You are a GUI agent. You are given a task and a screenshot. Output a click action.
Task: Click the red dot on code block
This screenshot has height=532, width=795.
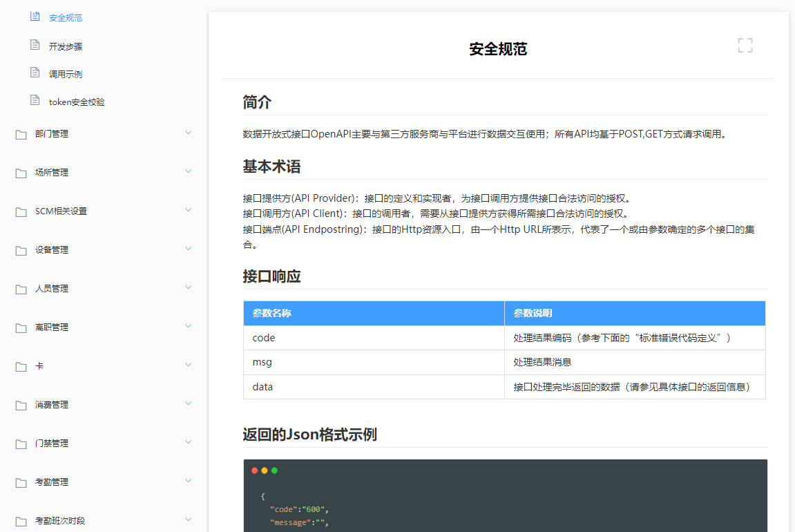click(254, 471)
